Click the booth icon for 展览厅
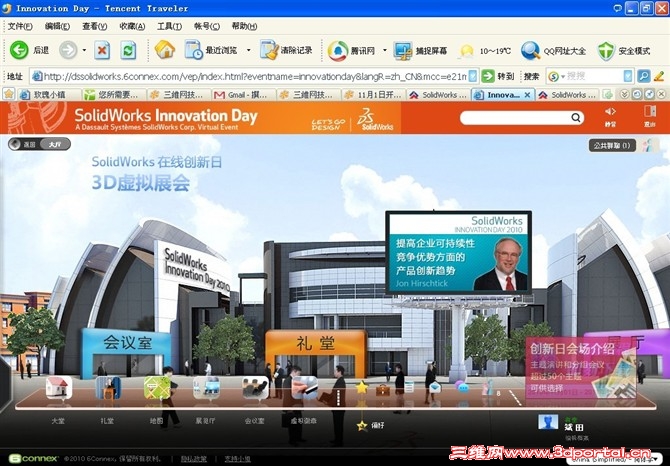The height and width of the screenshot is (466, 670). pyautogui.click(x=206, y=387)
